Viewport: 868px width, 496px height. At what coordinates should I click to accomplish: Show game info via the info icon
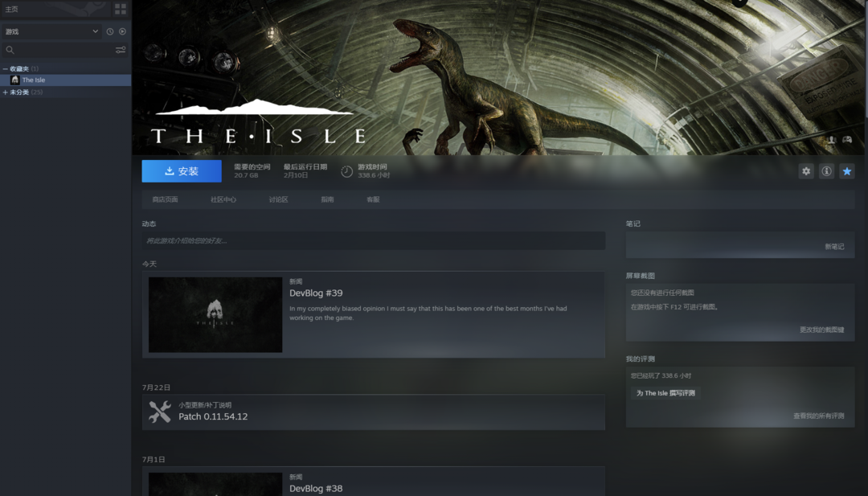click(x=826, y=171)
